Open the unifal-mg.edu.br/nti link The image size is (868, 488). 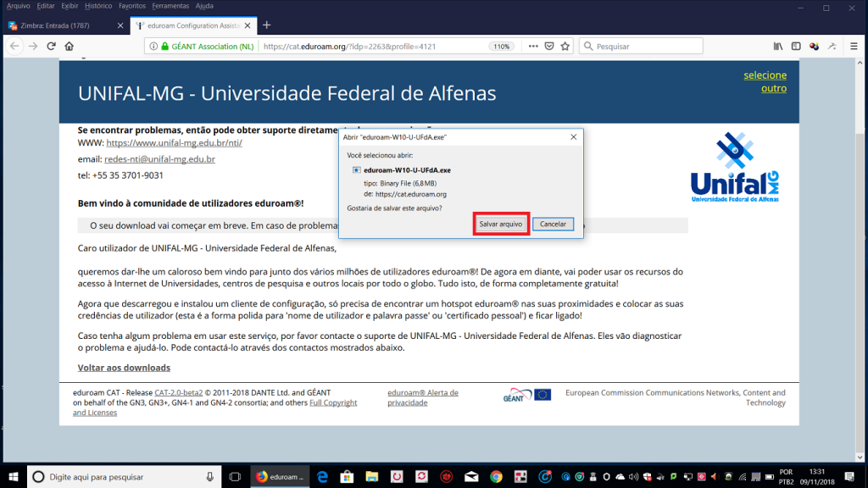point(175,142)
